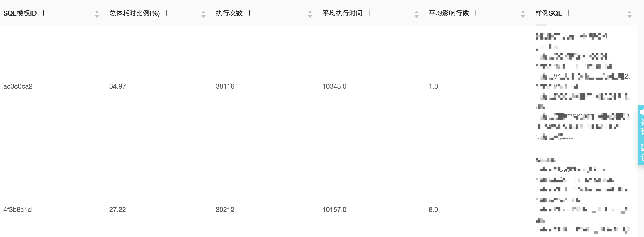Click 总体耗时比例(%) column header label
Image resolution: width=644 pixels, height=237 pixels.
click(x=135, y=13)
